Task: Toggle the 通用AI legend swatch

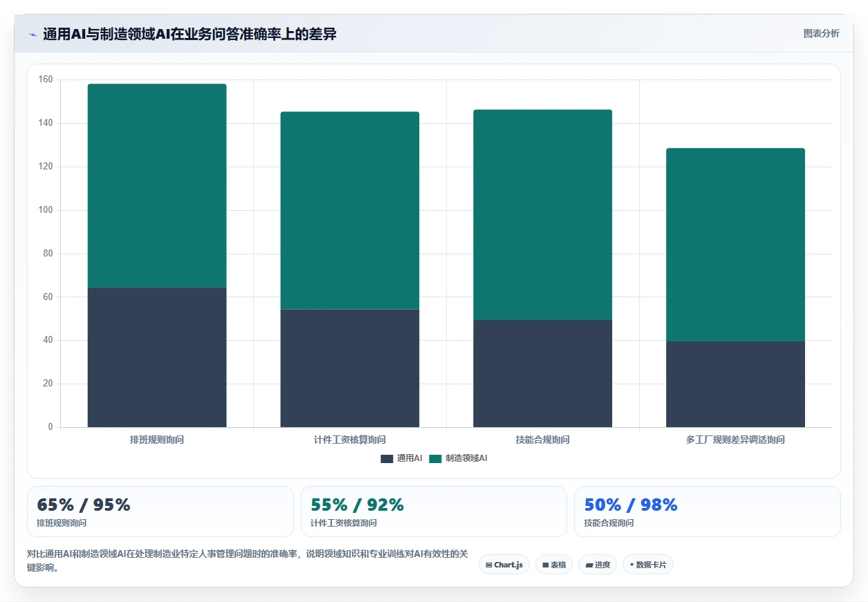Action: tap(387, 459)
